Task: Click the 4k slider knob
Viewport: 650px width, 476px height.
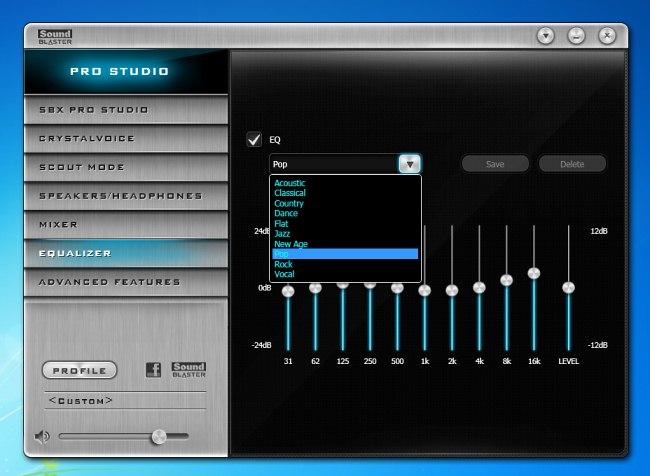Action: [x=479, y=287]
